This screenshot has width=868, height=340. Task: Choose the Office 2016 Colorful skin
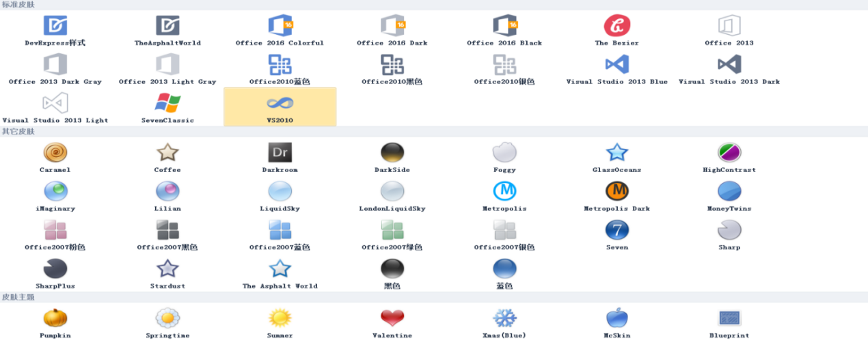tap(280, 26)
